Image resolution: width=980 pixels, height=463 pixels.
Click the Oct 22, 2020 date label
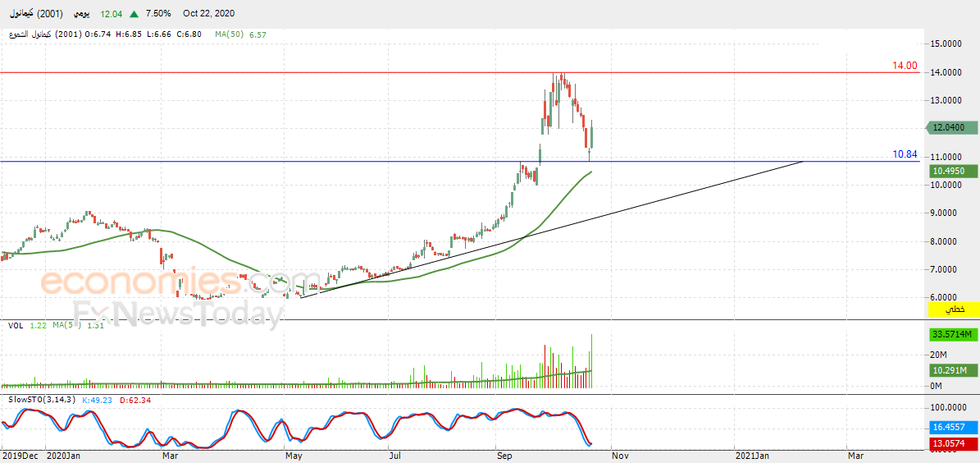click(x=209, y=14)
